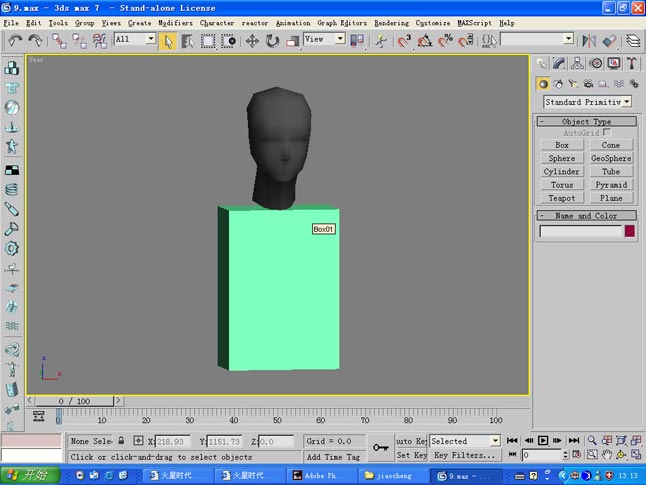Screen dimensions: 646x485
Task: Collapse the Name and Color rollout
Action: click(586, 216)
